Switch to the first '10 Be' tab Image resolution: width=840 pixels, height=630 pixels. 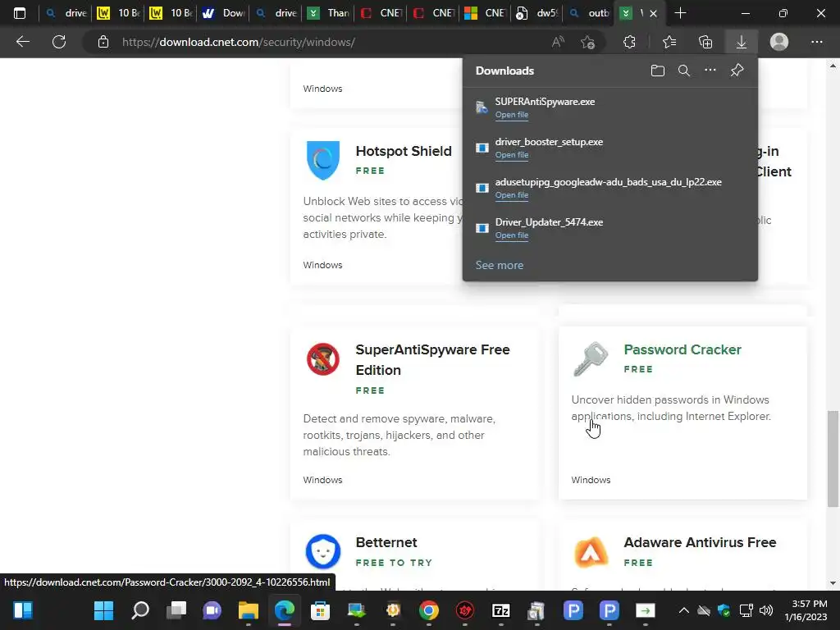click(118, 13)
